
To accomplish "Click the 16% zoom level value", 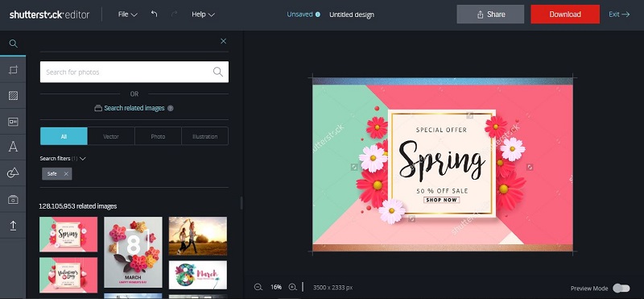I will (275, 287).
